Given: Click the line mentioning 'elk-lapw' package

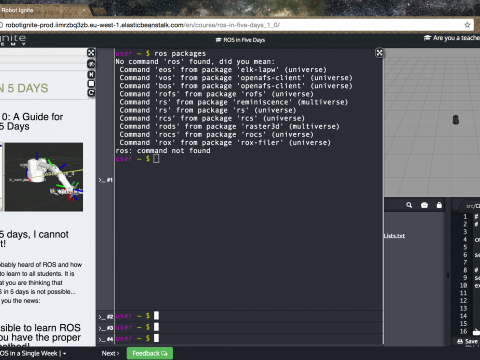Looking at the screenshot, I should coord(223,70).
